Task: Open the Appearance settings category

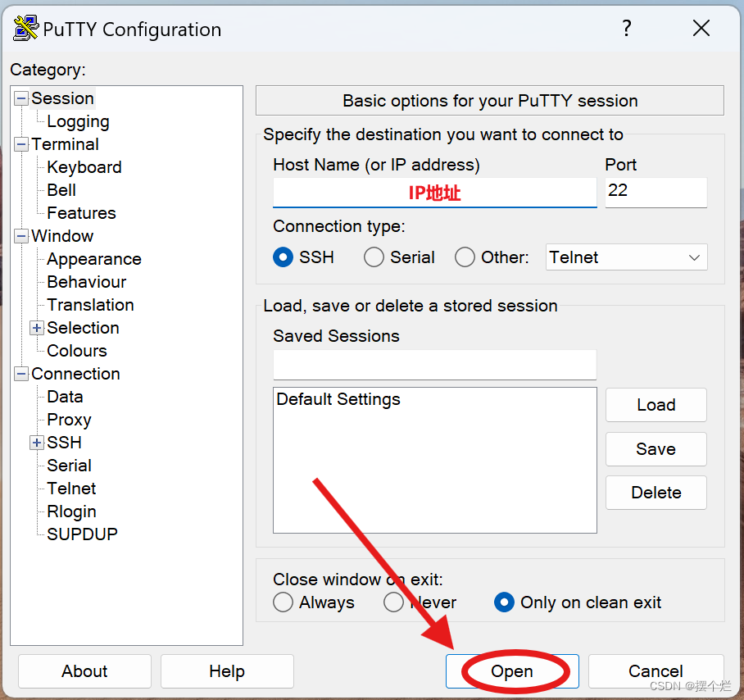Action: (x=94, y=259)
